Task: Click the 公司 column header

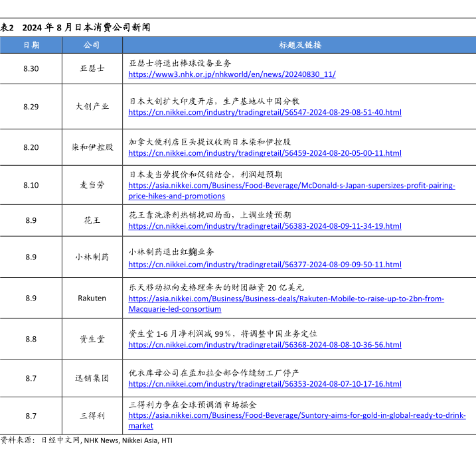Action: click(x=92, y=45)
